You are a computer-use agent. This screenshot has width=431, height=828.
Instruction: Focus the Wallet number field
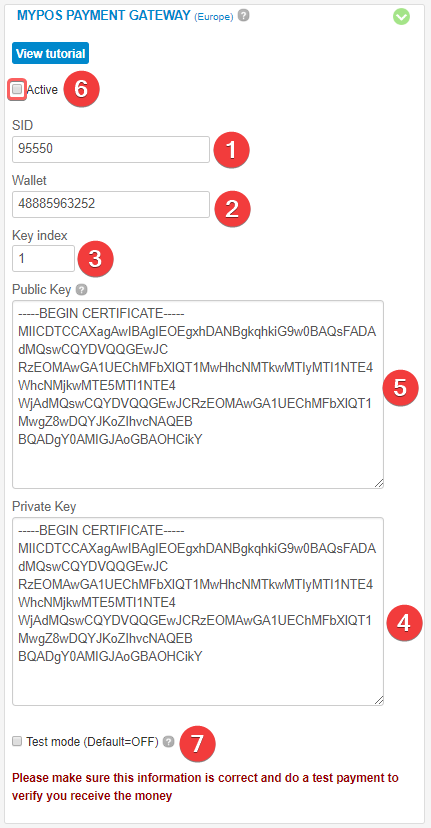(x=111, y=204)
